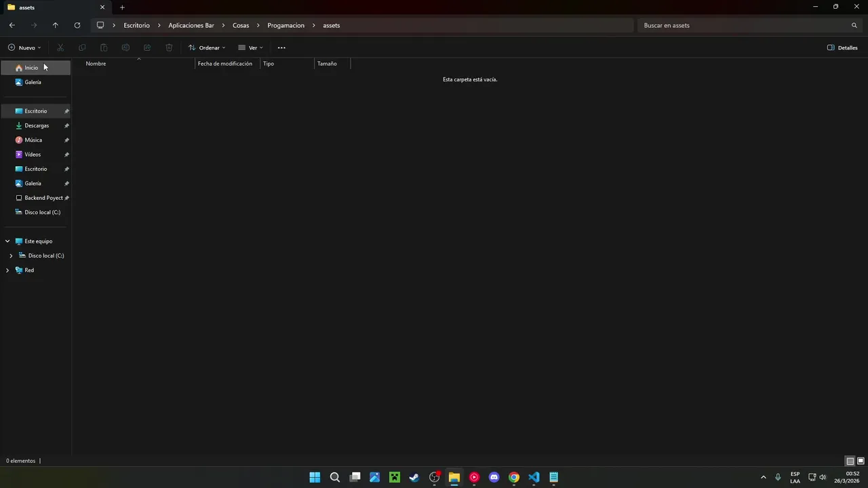Close the assets tab
868x488 pixels.
pos(102,7)
